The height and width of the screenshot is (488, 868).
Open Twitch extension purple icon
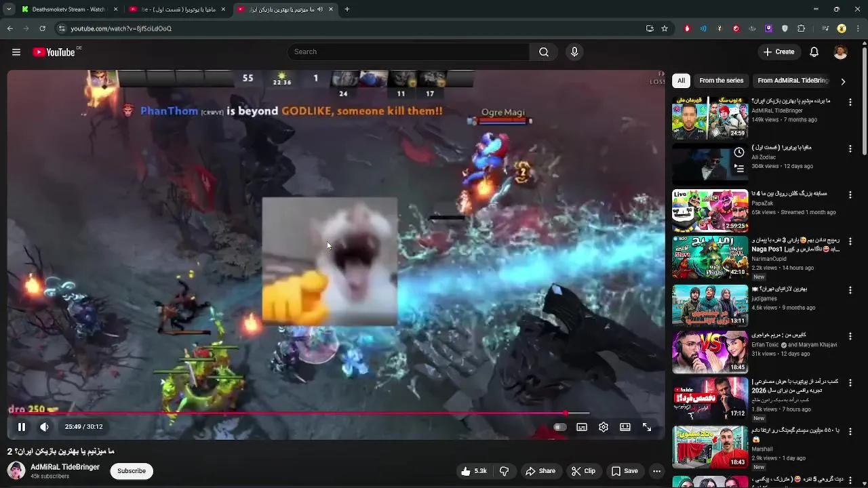coord(768,28)
